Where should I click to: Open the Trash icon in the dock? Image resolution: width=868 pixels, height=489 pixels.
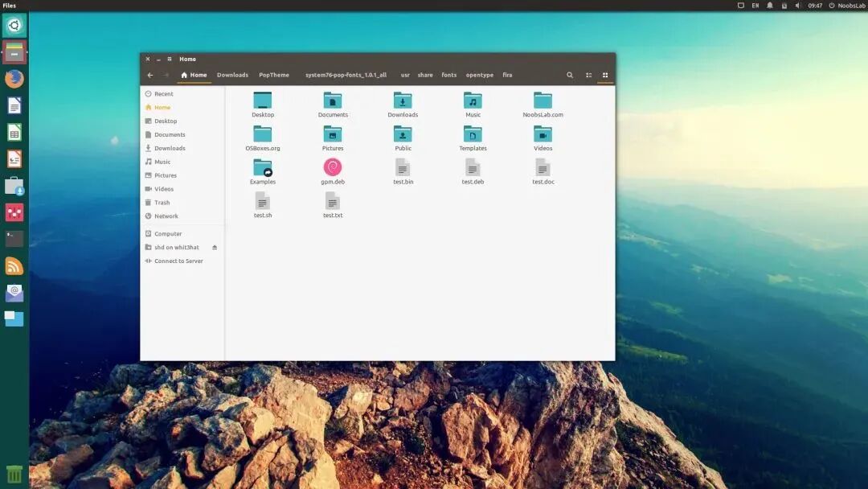coord(14,474)
